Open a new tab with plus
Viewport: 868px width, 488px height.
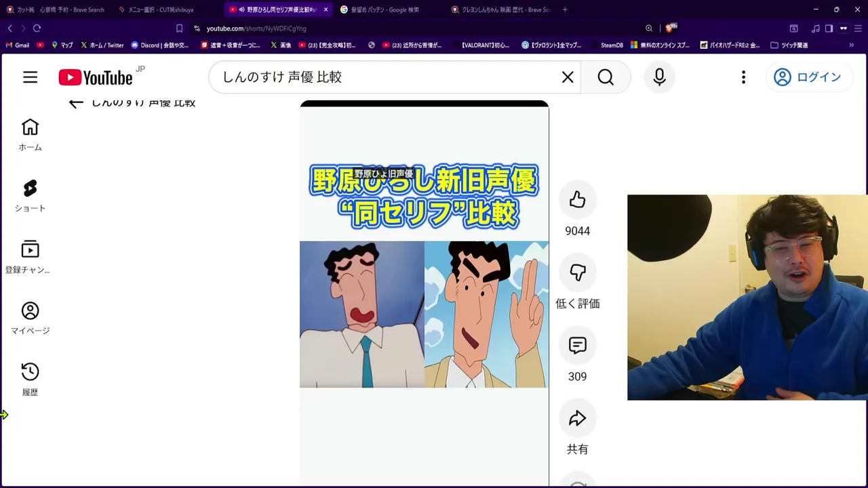click(565, 9)
